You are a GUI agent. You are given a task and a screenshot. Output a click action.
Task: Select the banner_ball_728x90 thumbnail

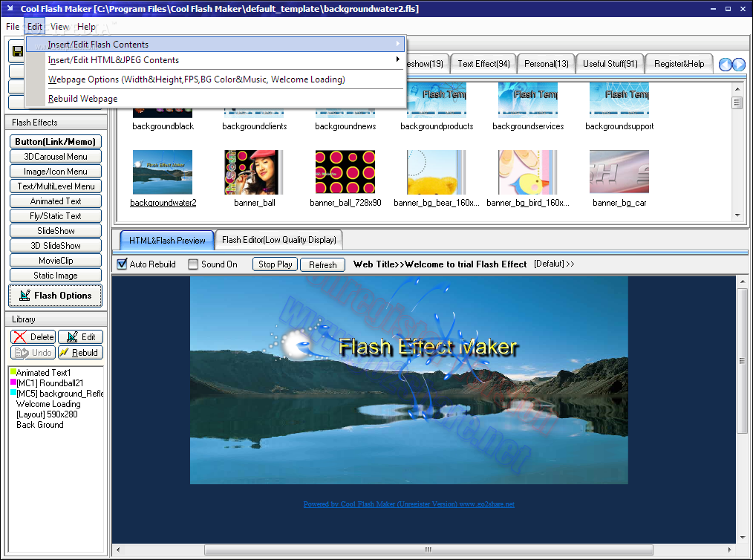click(345, 172)
